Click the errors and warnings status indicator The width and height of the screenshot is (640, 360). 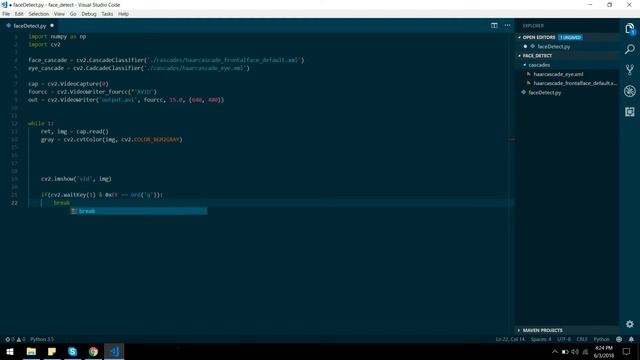(x=15, y=339)
